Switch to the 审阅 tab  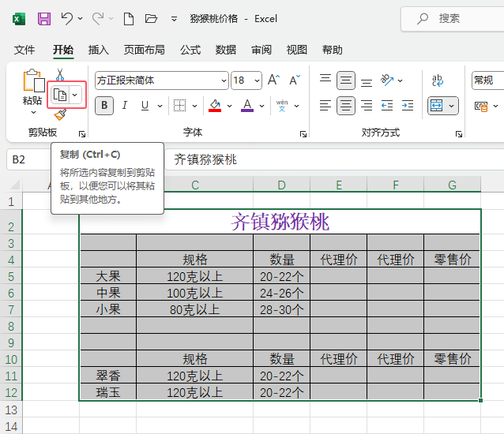click(261, 50)
